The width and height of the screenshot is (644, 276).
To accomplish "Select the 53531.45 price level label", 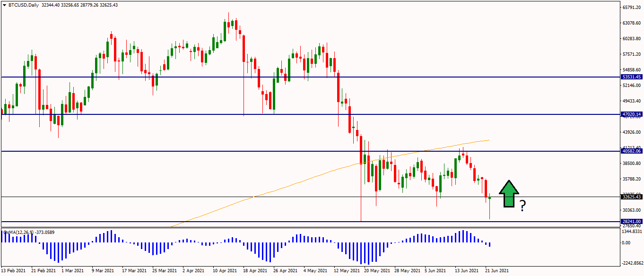I will click(x=632, y=77).
